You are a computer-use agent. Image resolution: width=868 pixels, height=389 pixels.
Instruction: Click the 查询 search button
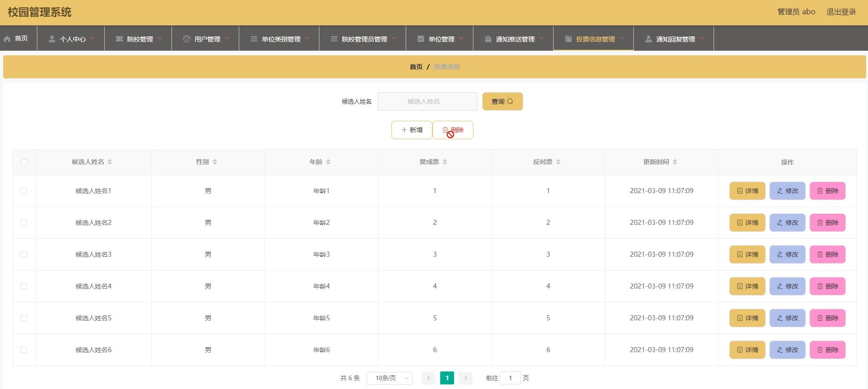502,101
